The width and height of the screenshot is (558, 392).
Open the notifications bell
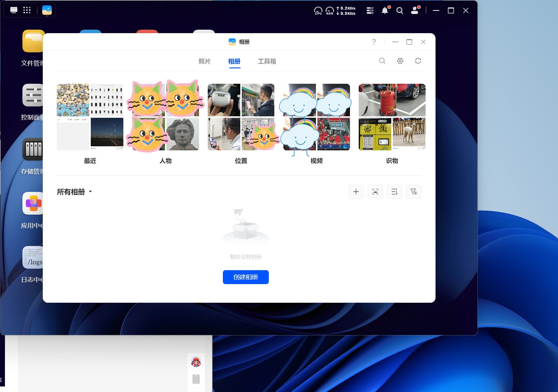point(385,11)
